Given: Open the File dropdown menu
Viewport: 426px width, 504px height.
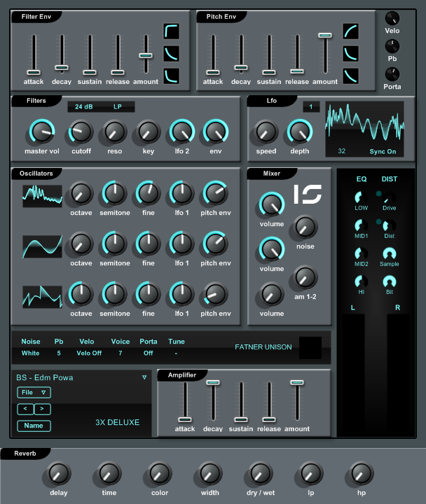Looking at the screenshot, I should (x=34, y=393).
